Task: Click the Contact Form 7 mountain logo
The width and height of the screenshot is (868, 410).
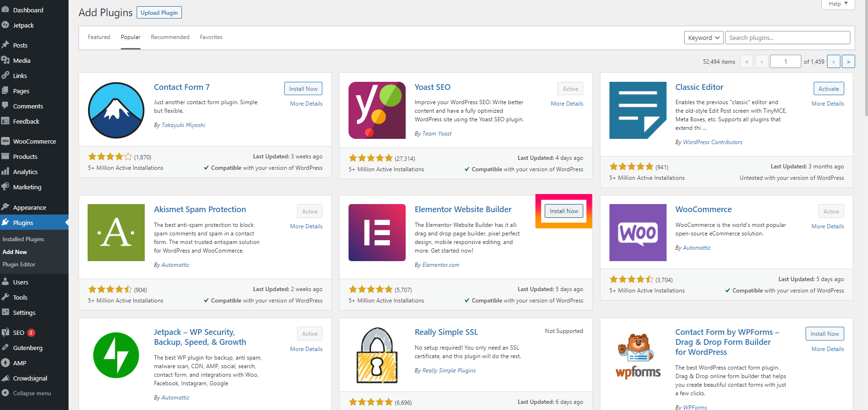Action: [116, 110]
